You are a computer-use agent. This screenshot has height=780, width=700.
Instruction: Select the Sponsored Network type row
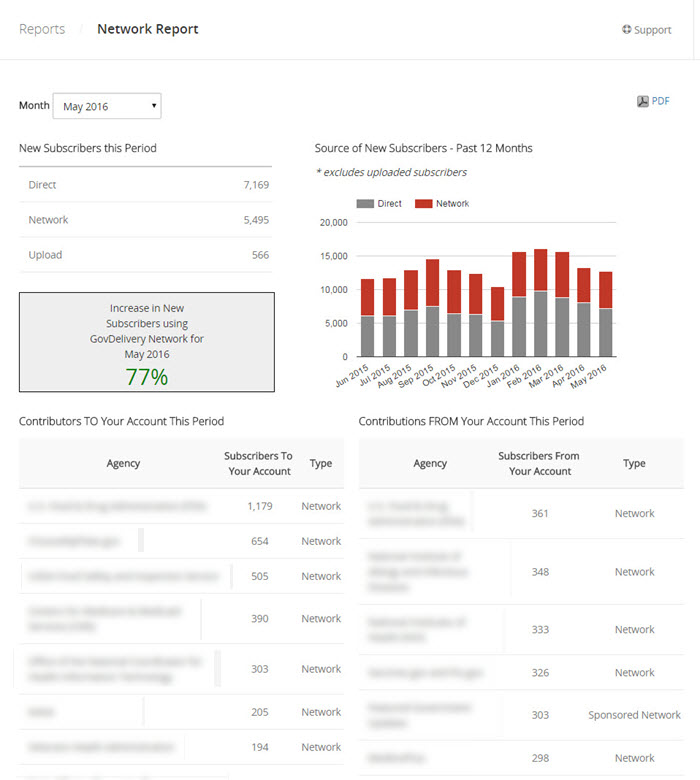click(x=634, y=715)
